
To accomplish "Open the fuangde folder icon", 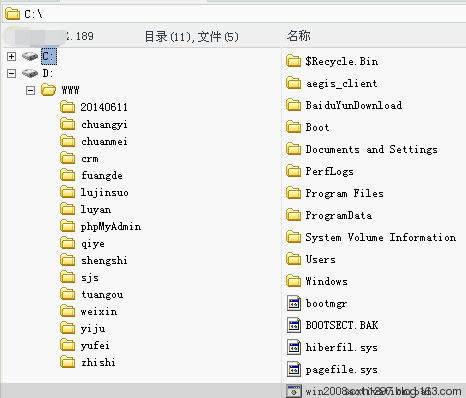I will (x=68, y=175).
